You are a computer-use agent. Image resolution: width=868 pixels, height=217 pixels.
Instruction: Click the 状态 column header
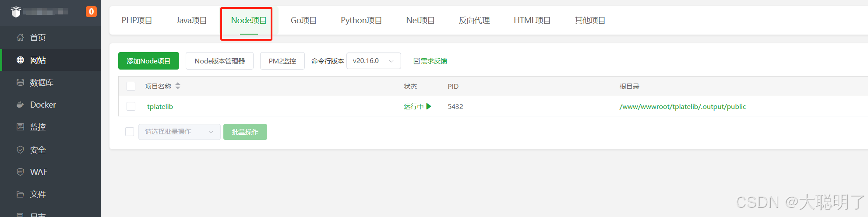tap(410, 86)
